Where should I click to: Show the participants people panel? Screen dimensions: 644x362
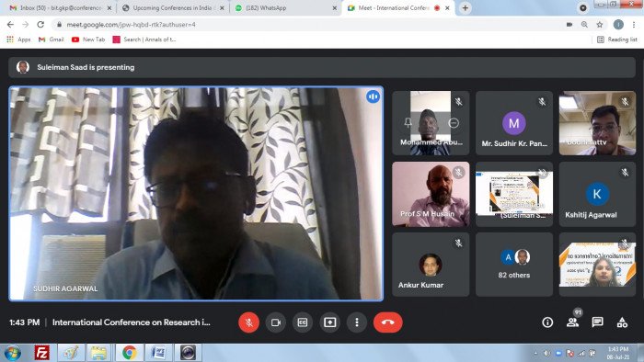[x=572, y=322]
